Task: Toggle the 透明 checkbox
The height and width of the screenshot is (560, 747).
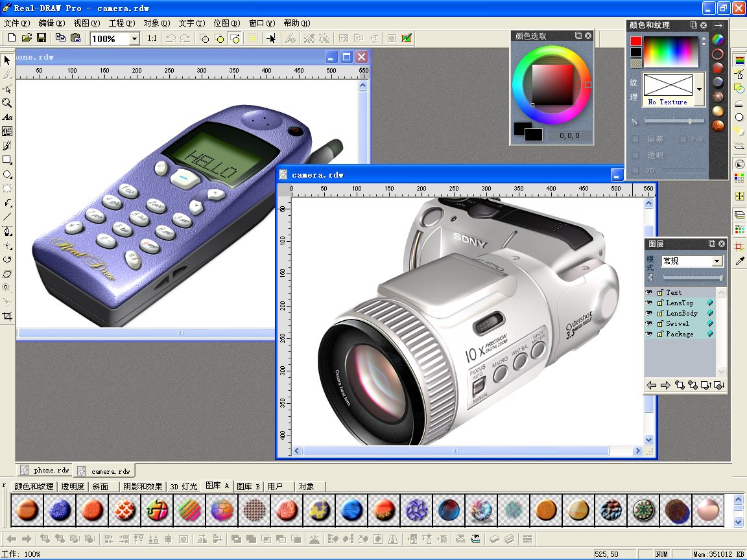Action: (x=635, y=155)
